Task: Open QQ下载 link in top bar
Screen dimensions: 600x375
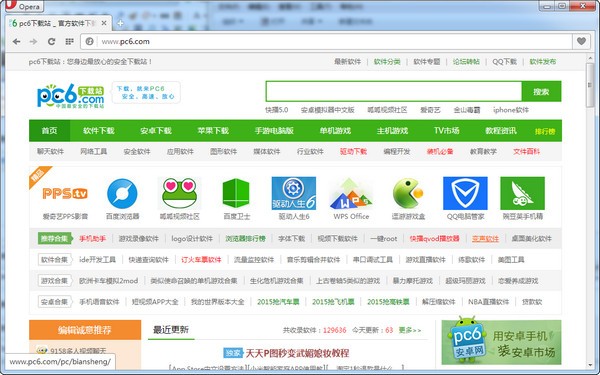Action: coord(504,62)
